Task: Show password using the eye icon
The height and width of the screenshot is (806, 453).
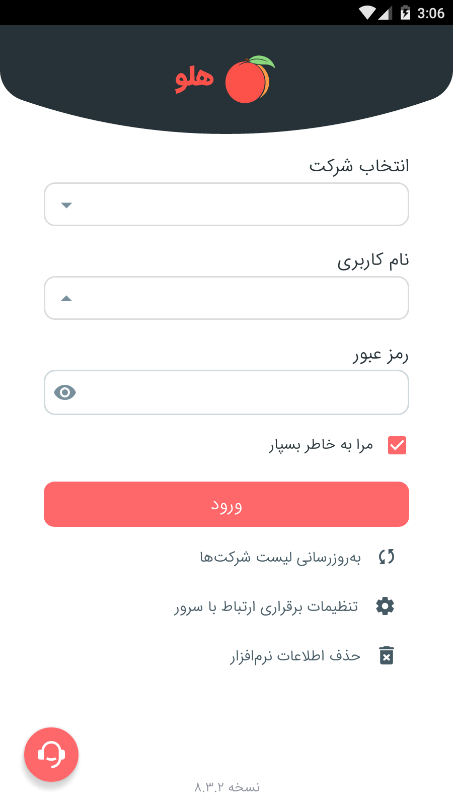Action: tap(65, 393)
